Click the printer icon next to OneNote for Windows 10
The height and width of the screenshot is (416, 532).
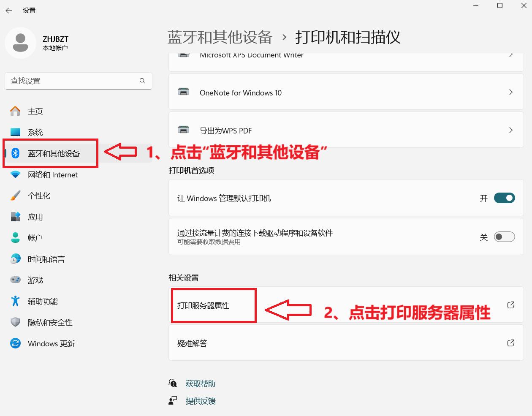pos(183,92)
